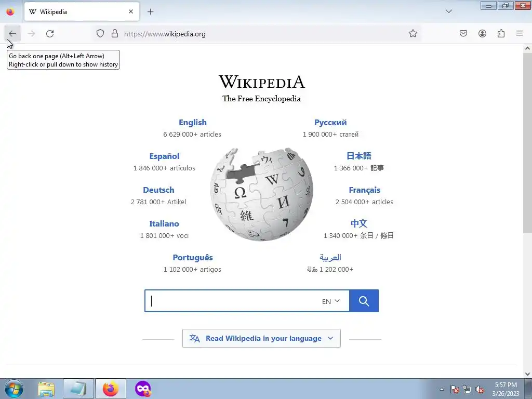Image resolution: width=532 pixels, height=399 pixels.
Task: Open English Wikipedia link
Action: [x=193, y=123]
